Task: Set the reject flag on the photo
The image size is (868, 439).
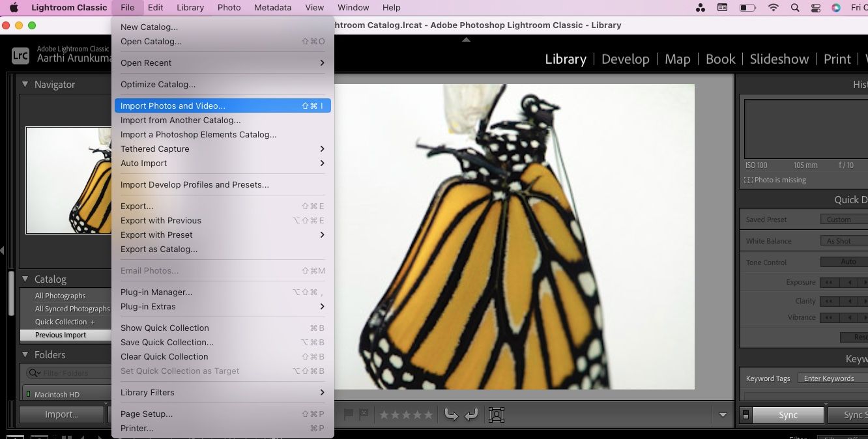Action: coord(364,414)
